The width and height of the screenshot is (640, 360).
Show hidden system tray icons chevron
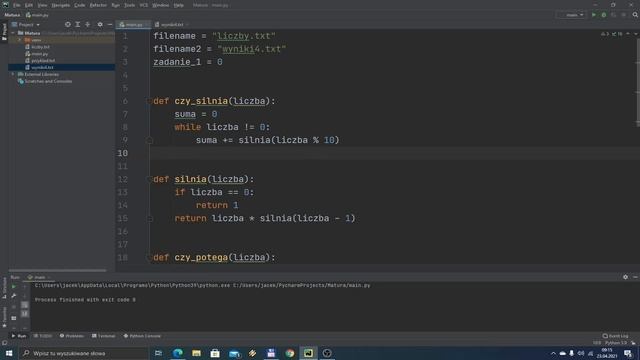(x=553, y=353)
